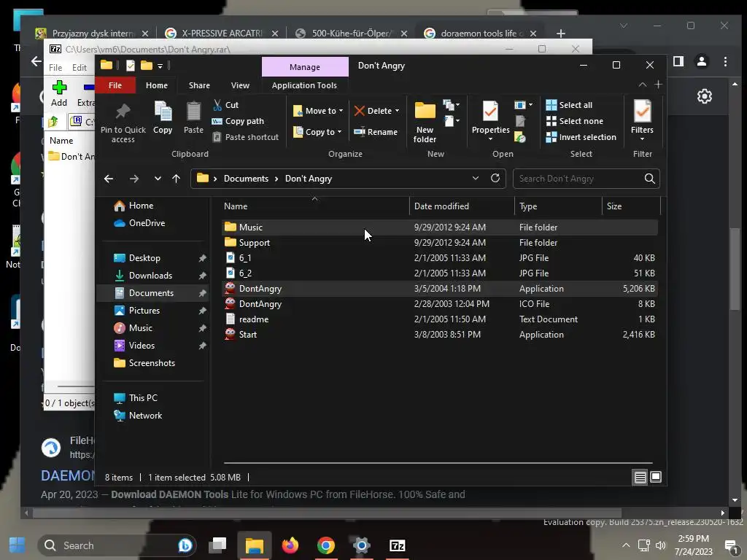Click the History icon in Open group
The height and width of the screenshot is (560, 747).
[x=519, y=138]
